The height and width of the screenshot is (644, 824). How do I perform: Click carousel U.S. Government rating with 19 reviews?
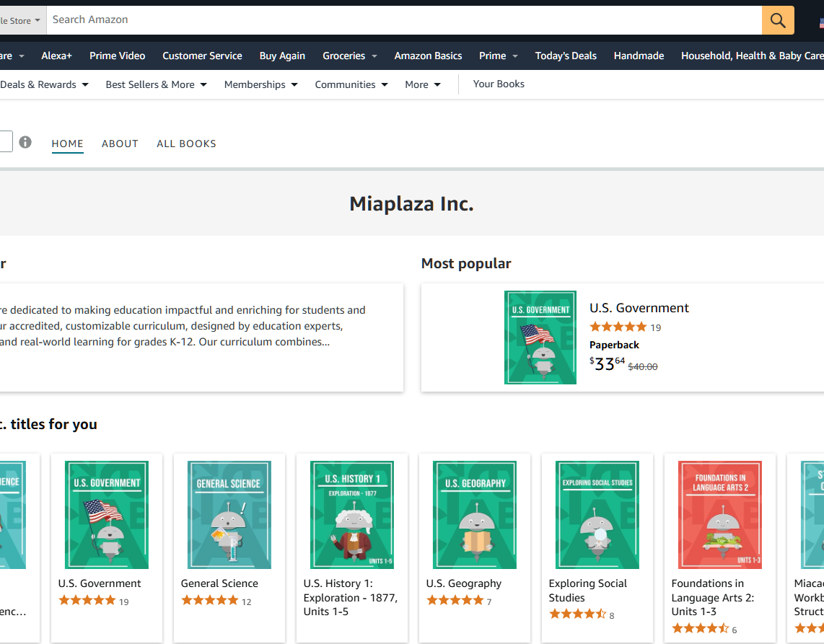[x=94, y=601]
